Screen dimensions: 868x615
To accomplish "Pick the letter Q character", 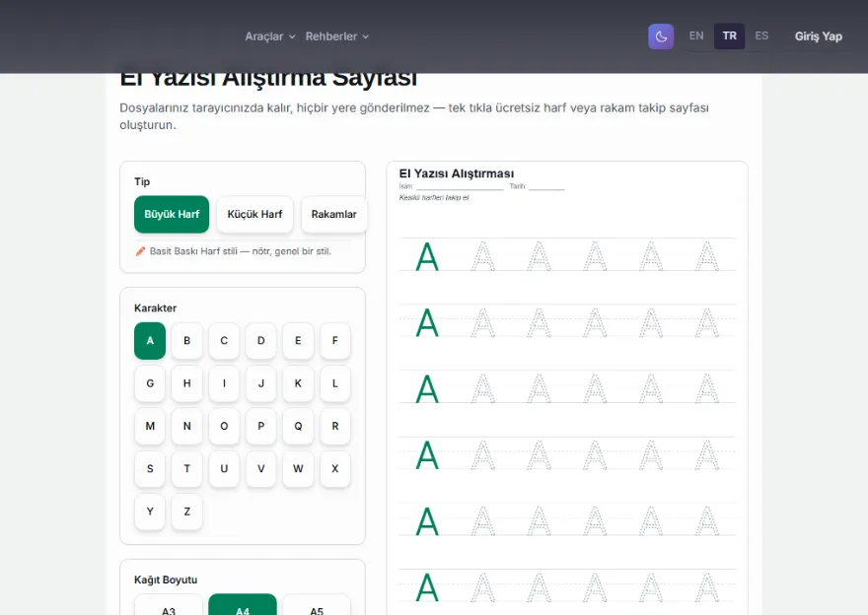I will pos(298,426).
